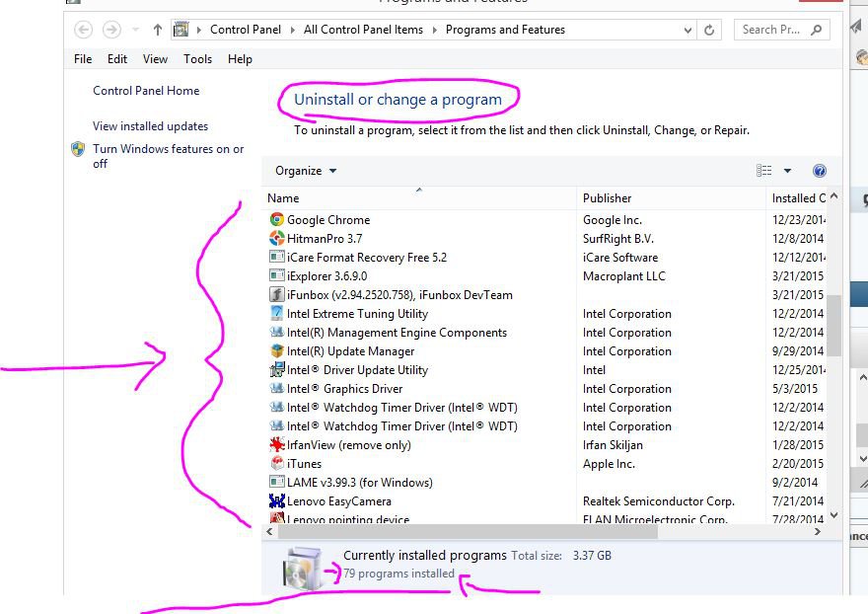Select Lenovo EasyCamera icon
This screenshot has height=614, width=868.
pyautogui.click(x=277, y=500)
